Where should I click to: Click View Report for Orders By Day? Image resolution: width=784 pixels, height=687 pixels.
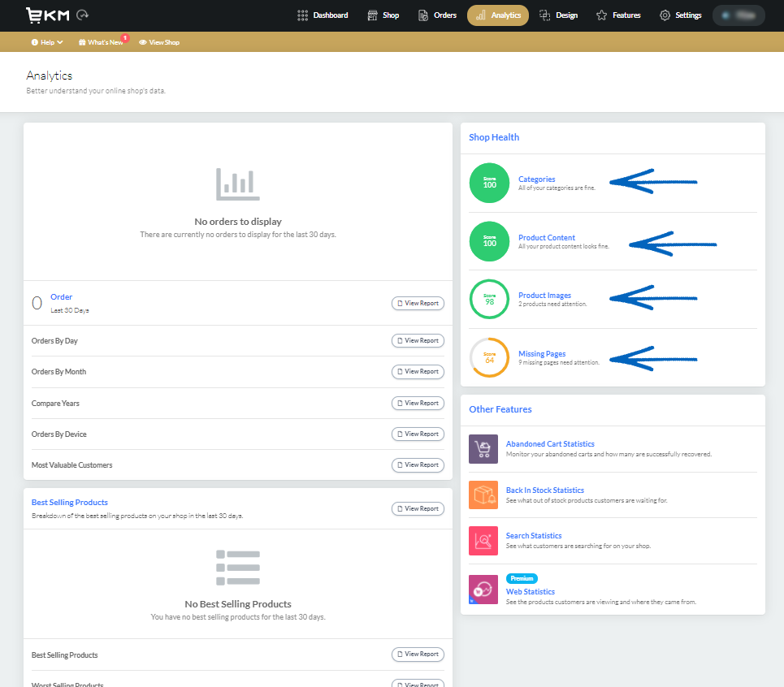(418, 340)
